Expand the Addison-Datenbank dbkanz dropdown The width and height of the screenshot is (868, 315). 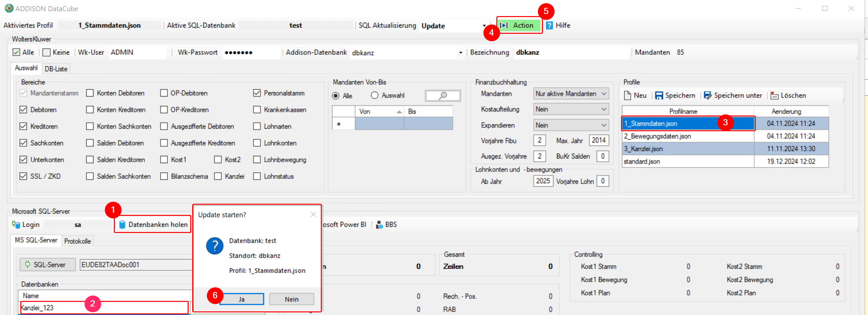(460, 53)
